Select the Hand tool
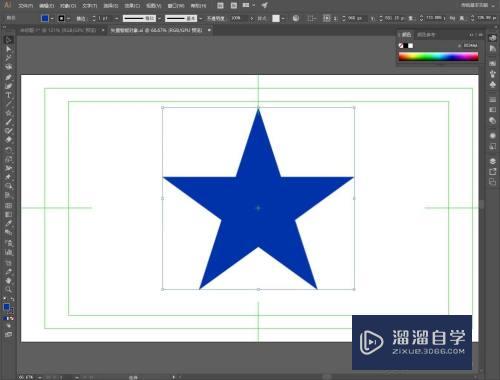500x380 pixels. [9, 280]
